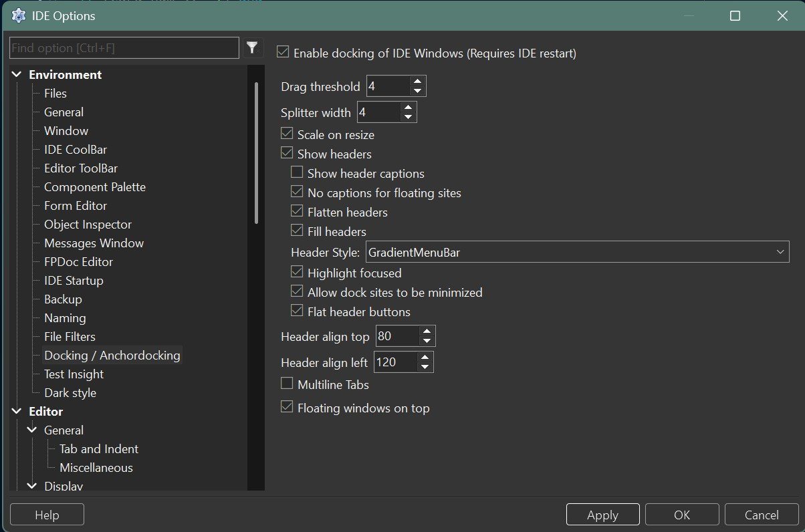The width and height of the screenshot is (805, 532).
Task: Uncheck Floating windows on top
Action: tap(287, 406)
